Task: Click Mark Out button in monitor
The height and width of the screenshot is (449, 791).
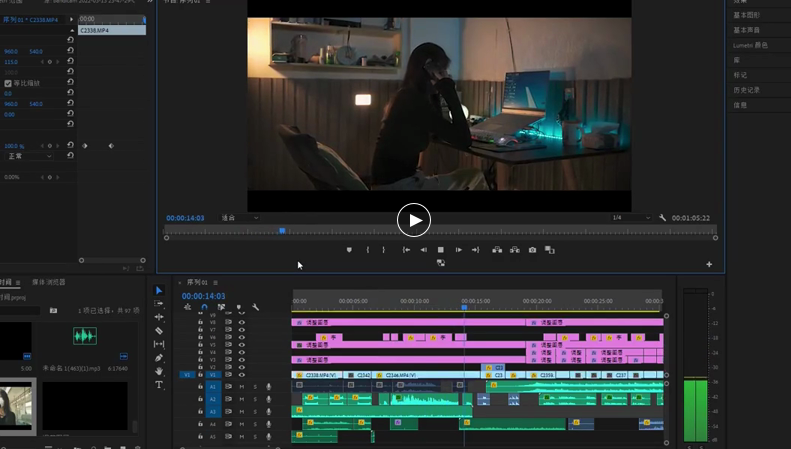Action: point(383,250)
